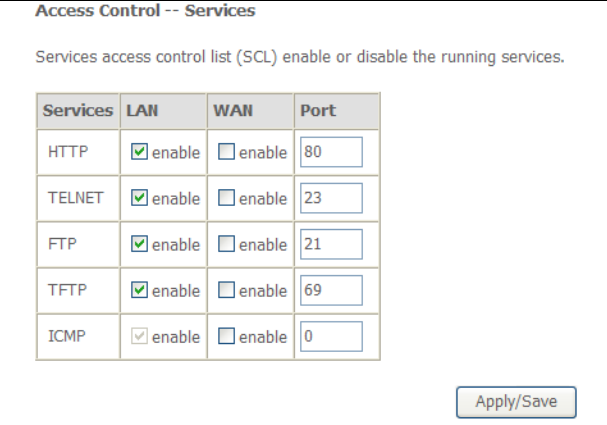Image resolution: width=607 pixels, height=425 pixels.
Task: Tick the TFTP WAN enable checkbox
Action: 227,291
